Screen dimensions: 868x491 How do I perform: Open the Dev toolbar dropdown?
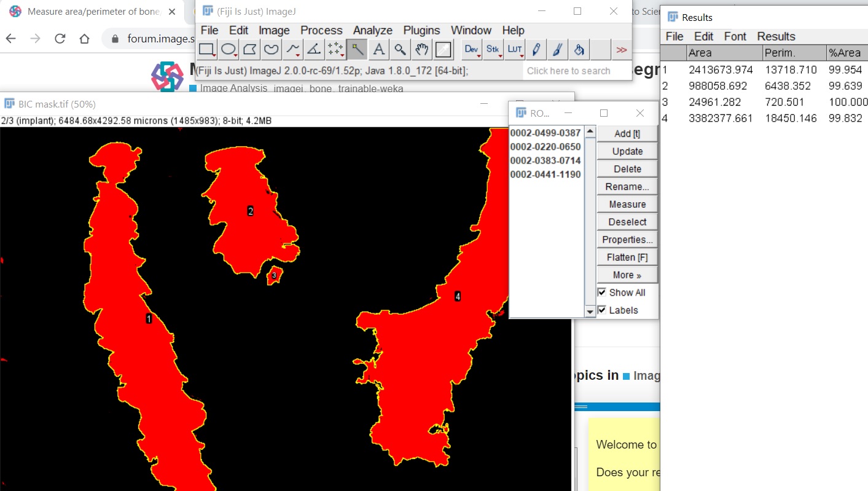click(471, 49)
